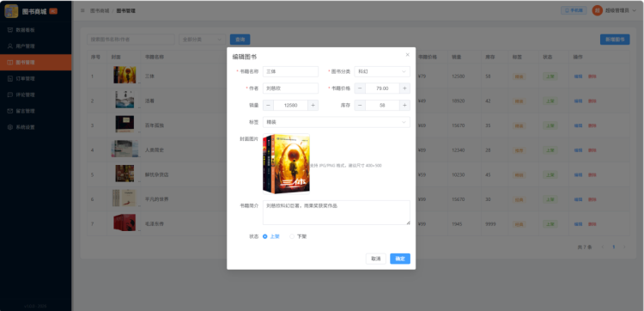Open the 全部分类 filter dropdown

202,40
